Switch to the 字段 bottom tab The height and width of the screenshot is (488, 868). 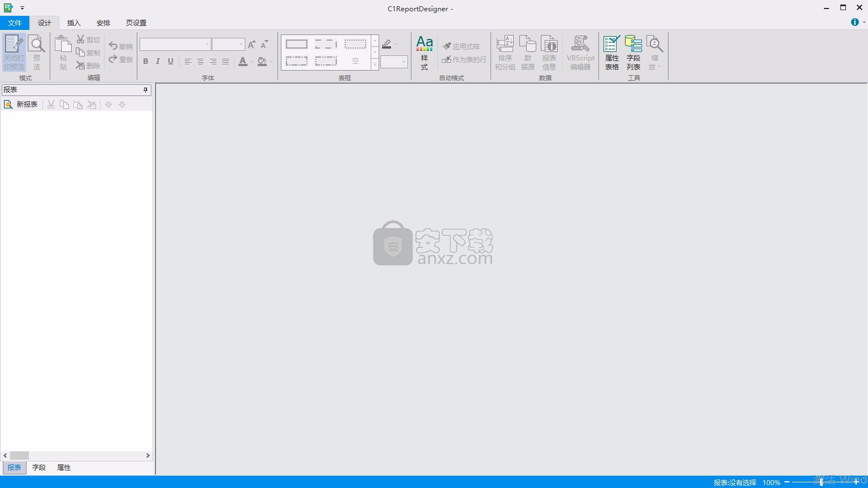point(39,468)
